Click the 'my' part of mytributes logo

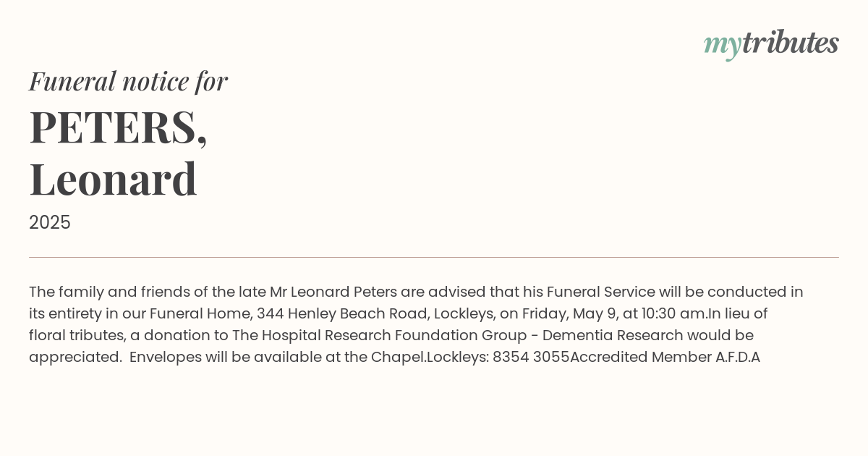click(x=723, y=46)
